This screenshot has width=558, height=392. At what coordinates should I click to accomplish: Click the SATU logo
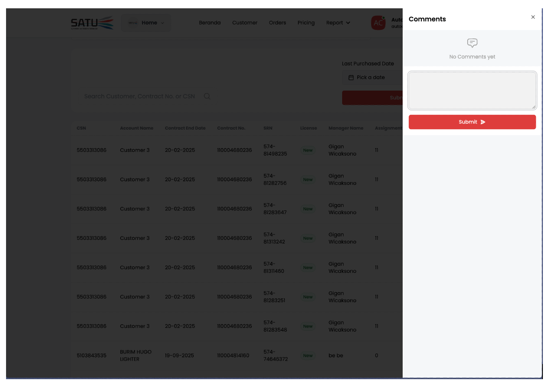[92, 23]
